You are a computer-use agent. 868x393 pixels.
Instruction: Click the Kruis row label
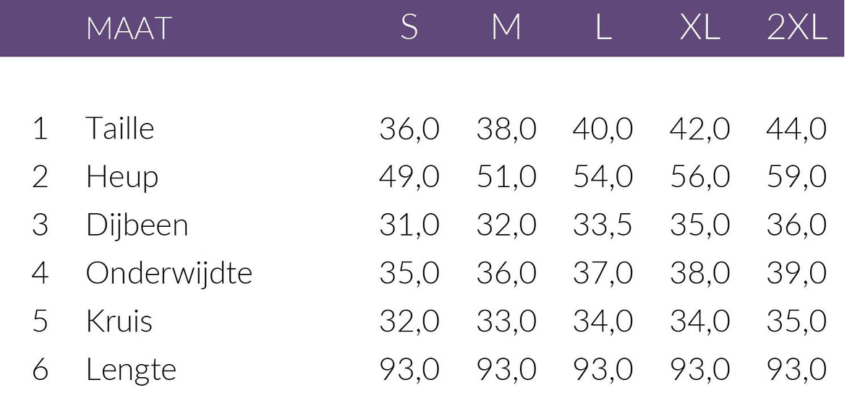point(119,321)
